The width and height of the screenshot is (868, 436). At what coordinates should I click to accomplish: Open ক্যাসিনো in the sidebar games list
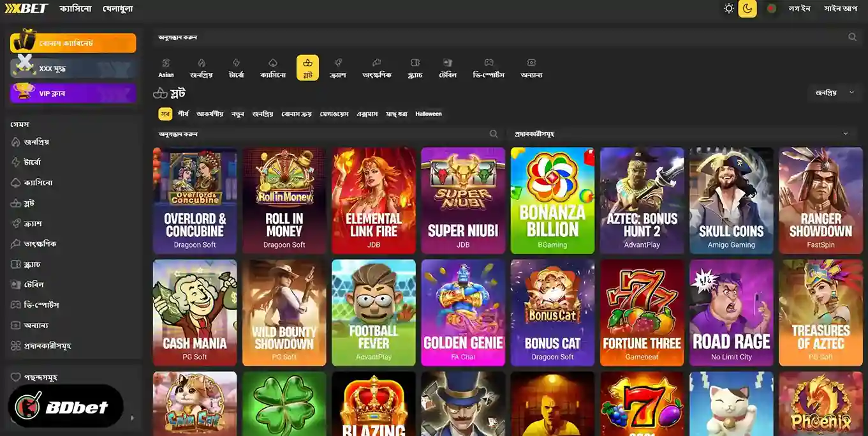pyautogui.click(x=38, y=183)
